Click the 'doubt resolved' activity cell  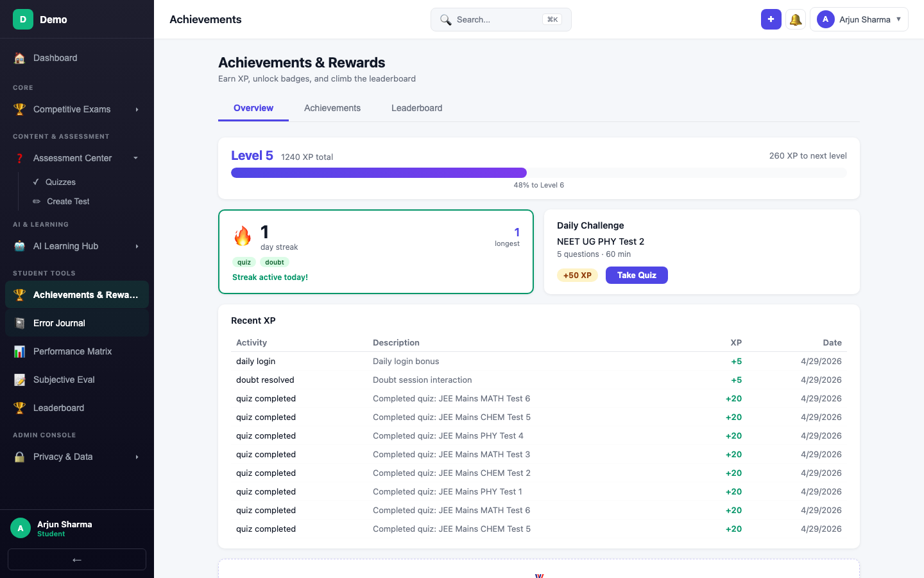point(265,380)
